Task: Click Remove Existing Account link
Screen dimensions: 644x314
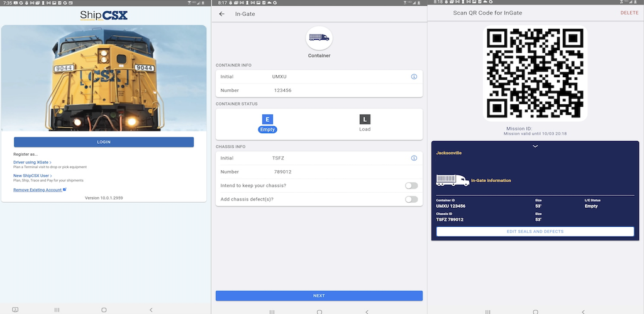Action: pos(40,190)
